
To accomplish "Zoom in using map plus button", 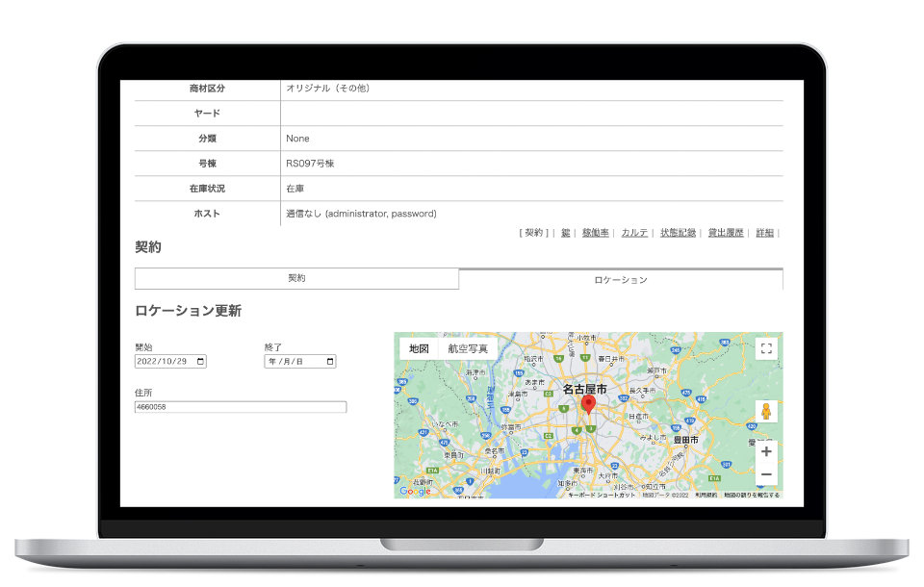I will coord(766,451).
